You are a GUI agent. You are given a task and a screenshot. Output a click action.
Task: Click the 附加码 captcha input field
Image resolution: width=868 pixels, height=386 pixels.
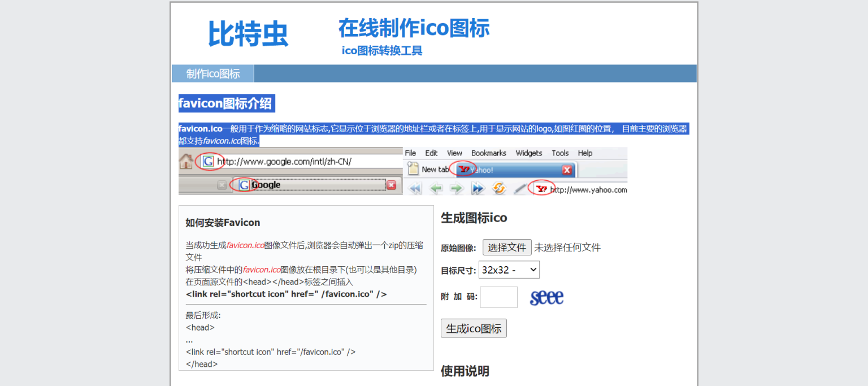pyautogui.click(x=498, y=297)
